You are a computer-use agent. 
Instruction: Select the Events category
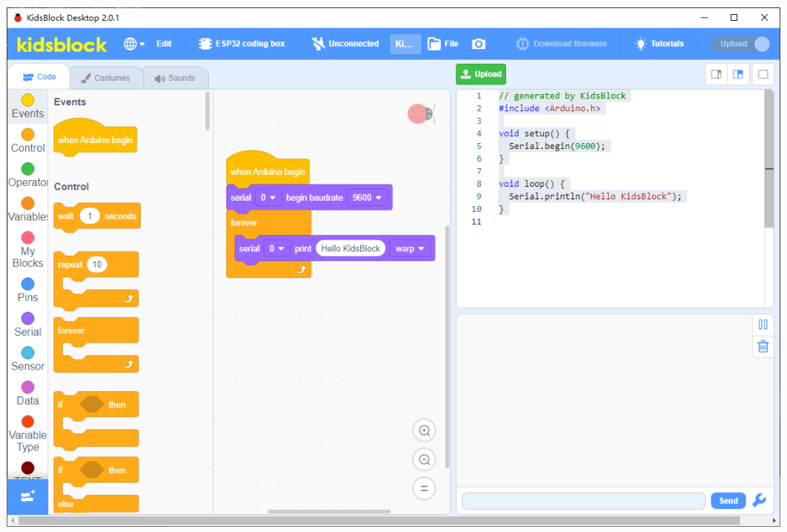pyautogui.click(x=27, y=107)
